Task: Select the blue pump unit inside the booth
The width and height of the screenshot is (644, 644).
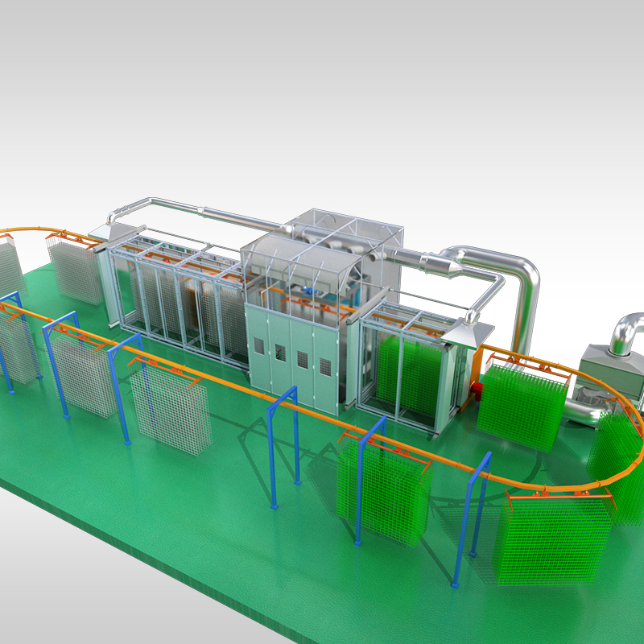Action: 308,288
